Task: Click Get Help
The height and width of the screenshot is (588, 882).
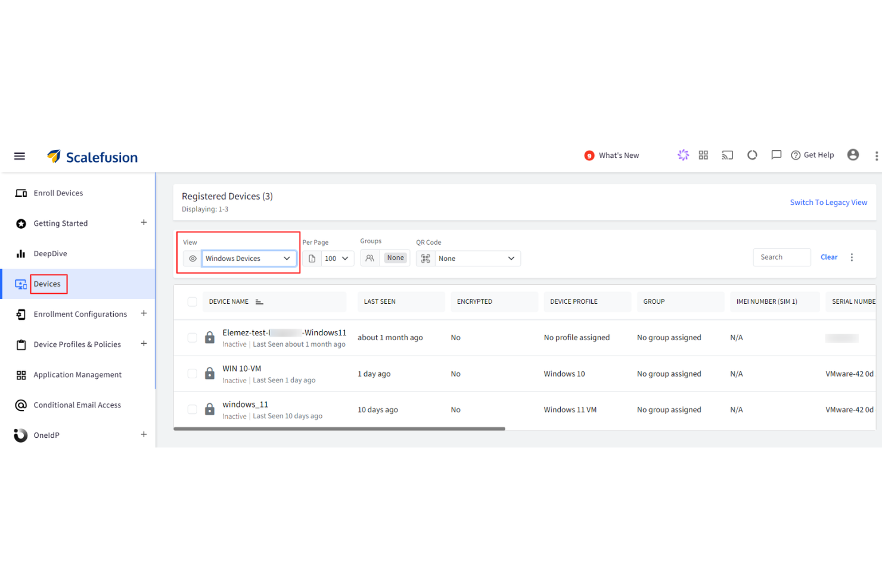Action: click(812, 155)
